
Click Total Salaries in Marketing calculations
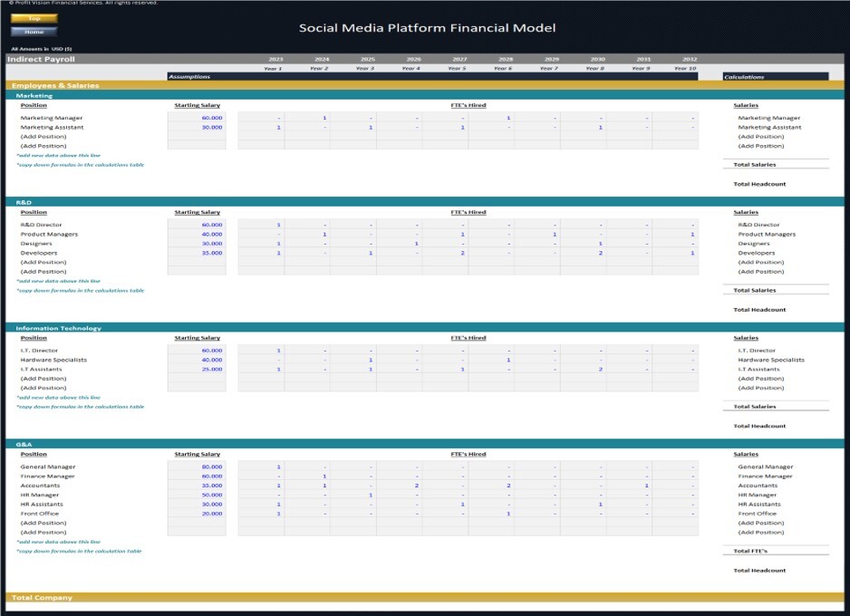tap(755, 165)
